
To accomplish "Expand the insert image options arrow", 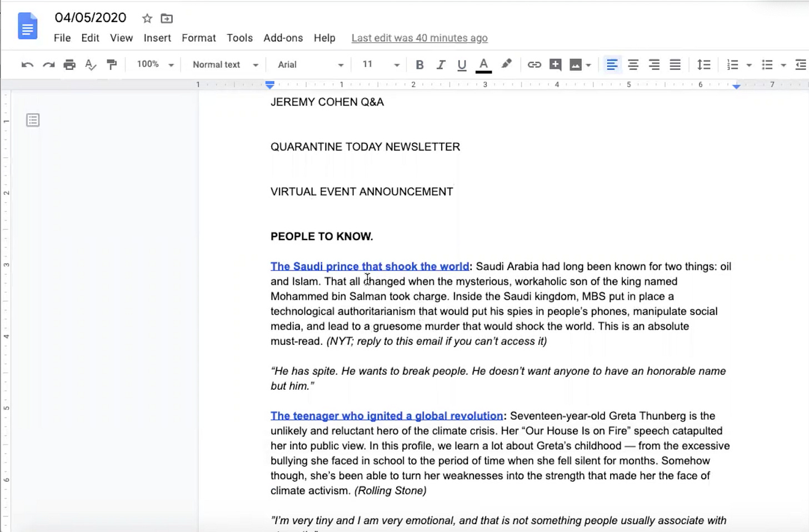I will (588, 66).
